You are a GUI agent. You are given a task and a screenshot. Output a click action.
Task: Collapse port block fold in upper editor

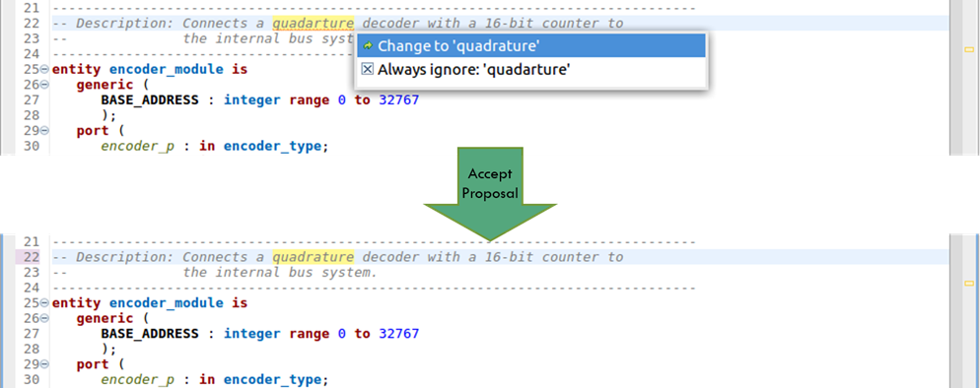tap(44, 131)
